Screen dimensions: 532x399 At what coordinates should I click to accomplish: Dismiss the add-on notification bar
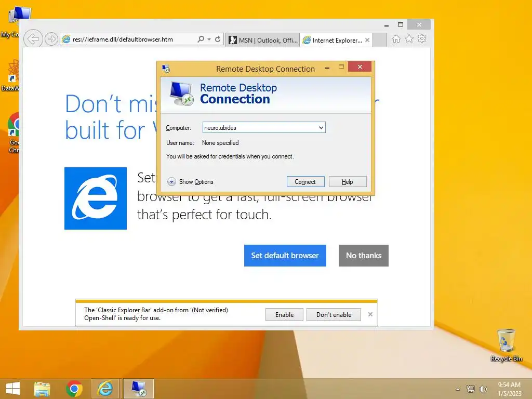tap(370, 314)
